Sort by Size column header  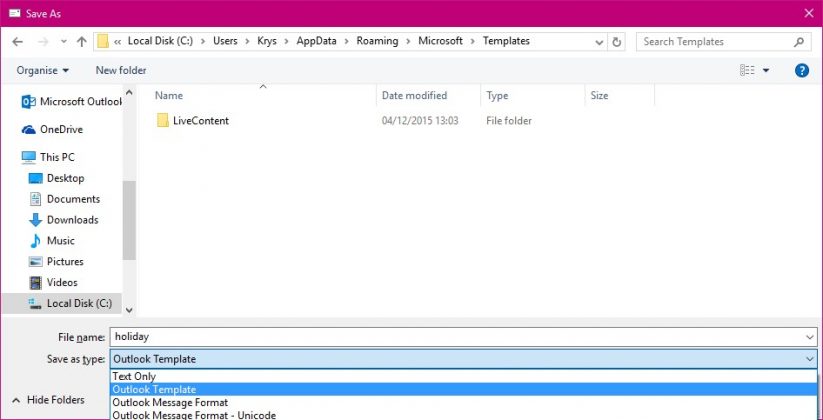tap(599, 96)
